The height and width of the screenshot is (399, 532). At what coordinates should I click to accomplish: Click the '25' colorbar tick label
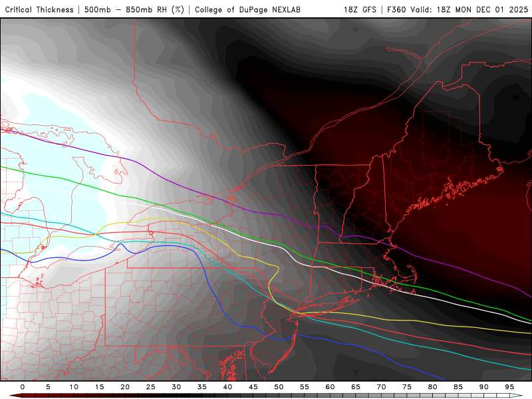[151, 387]
